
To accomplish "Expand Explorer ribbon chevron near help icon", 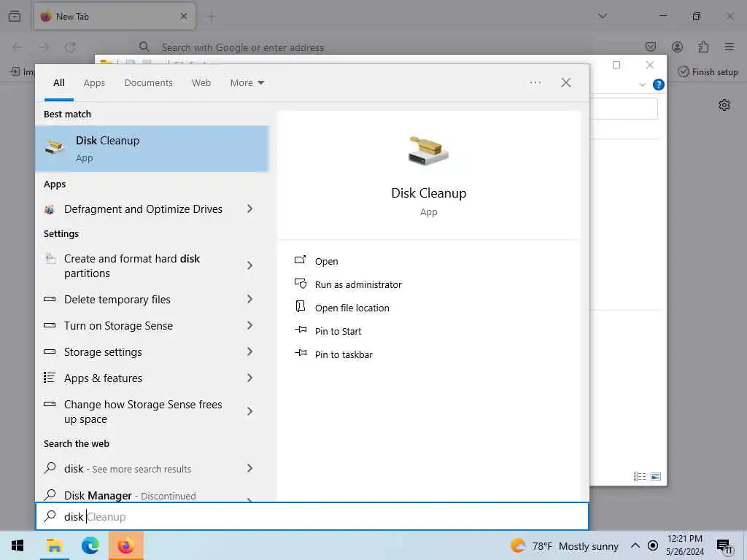I will click(x=642, y=85).
